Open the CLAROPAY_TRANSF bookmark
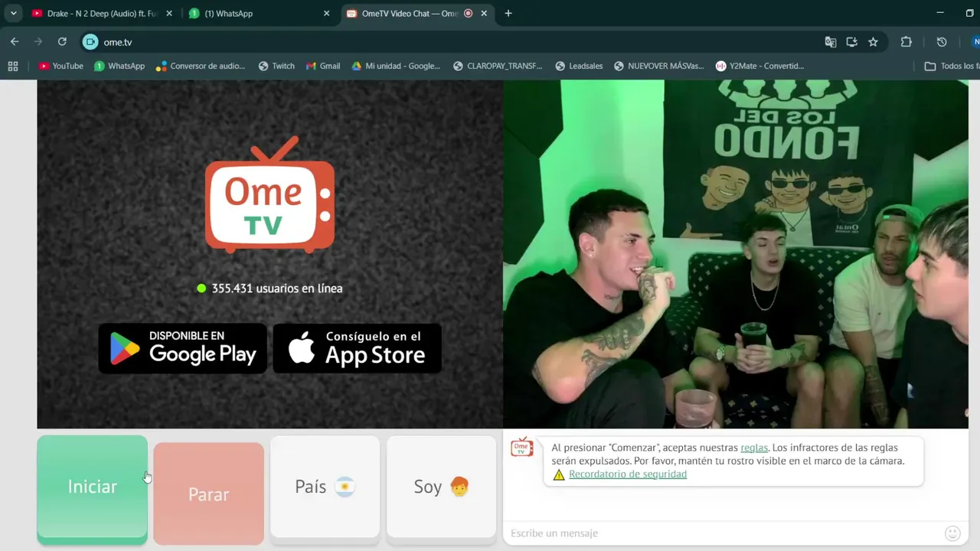This screenshot has height=551, width=980. 498,67
